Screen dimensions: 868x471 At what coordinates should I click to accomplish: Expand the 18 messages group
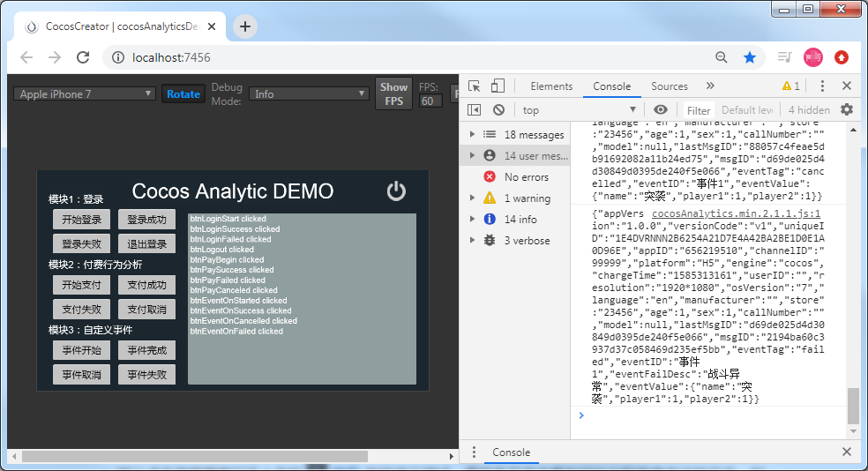click(x=472, y=134)
